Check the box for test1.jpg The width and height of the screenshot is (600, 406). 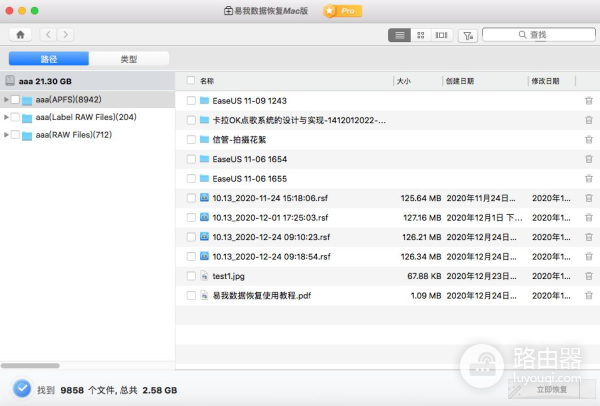191,276
